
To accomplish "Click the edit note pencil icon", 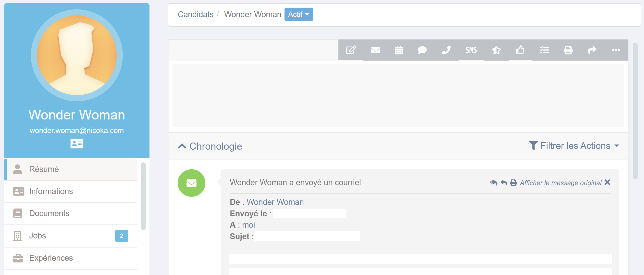I will tap(351, 50).
